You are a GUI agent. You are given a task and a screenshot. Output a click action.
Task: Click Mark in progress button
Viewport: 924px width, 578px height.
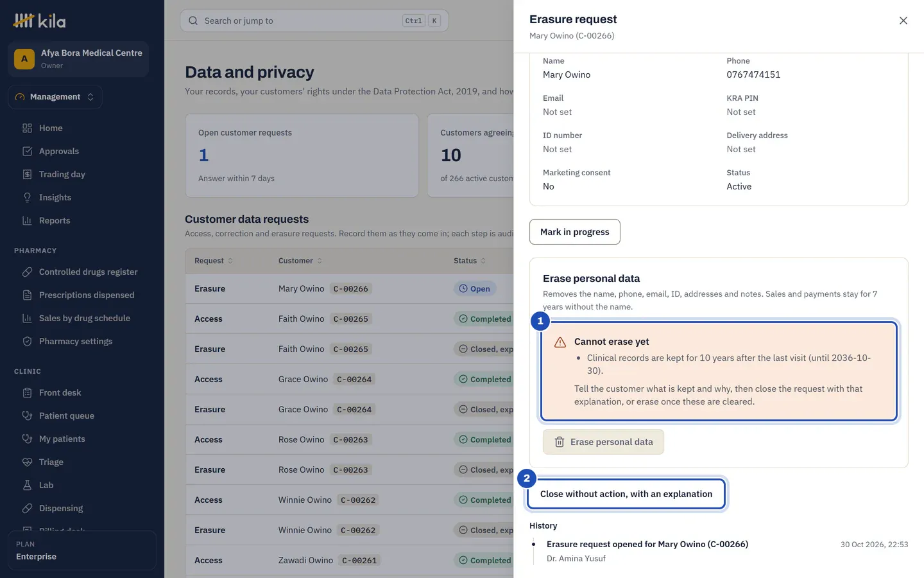(x=575, y=232)
